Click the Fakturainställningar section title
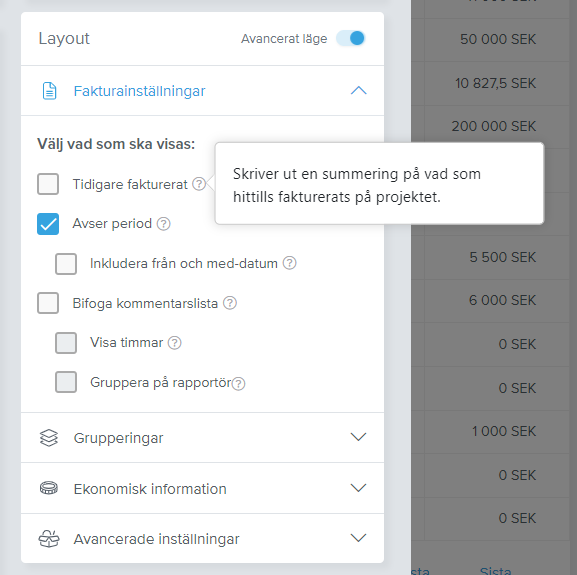 pyautogui.click(x=139, y=91)
